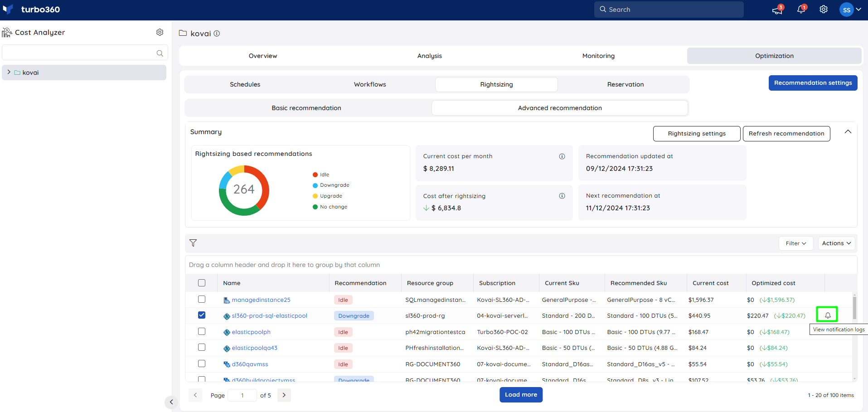Screen dimensions: 868x412
Task: Open the Reservation sub-tab
Action: tap(626, 84)
